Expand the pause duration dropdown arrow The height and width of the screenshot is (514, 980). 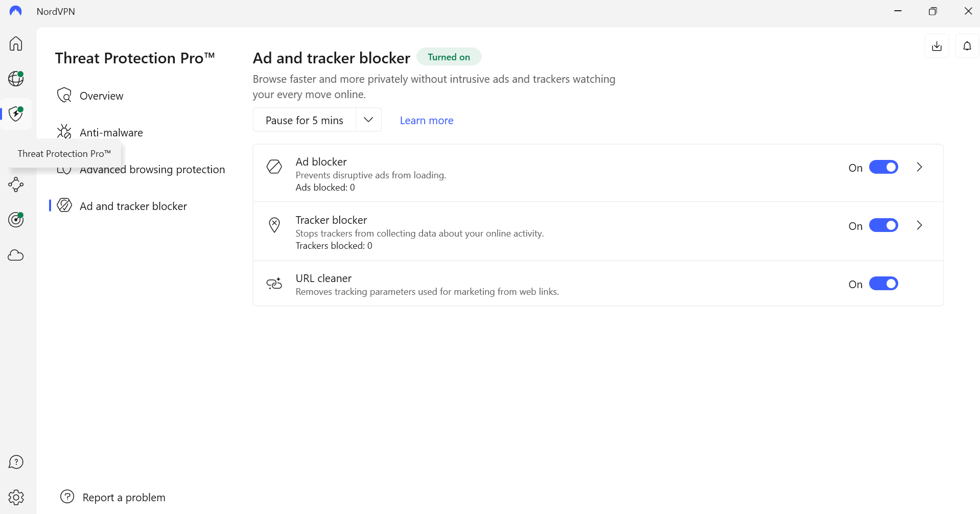coord(368,120)
